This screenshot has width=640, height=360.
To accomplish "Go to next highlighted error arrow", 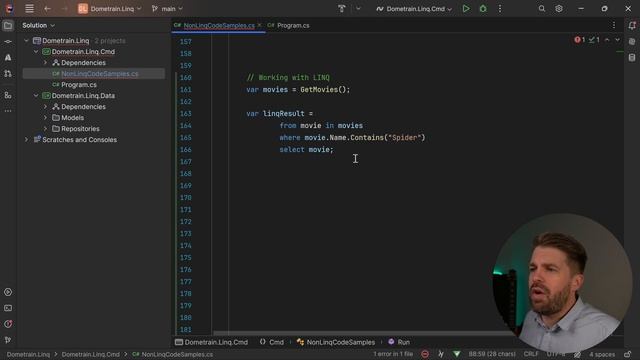I will coord(617,40).
